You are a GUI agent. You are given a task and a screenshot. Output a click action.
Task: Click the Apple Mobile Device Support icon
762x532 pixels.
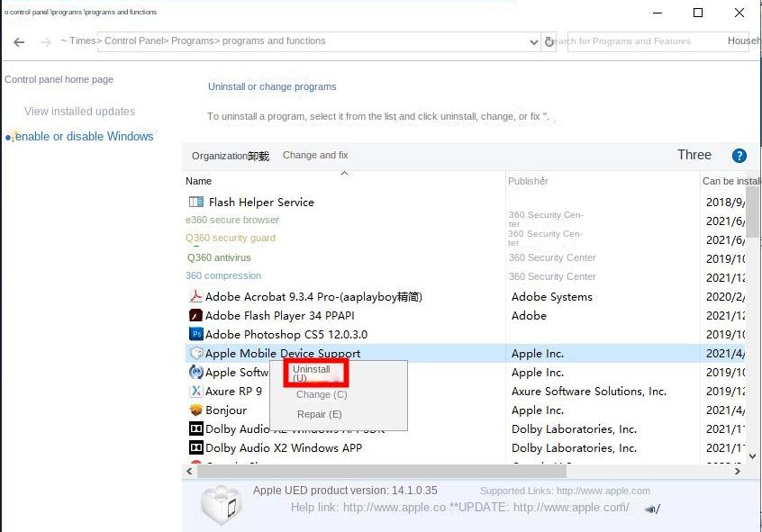[x=195, y=353]
